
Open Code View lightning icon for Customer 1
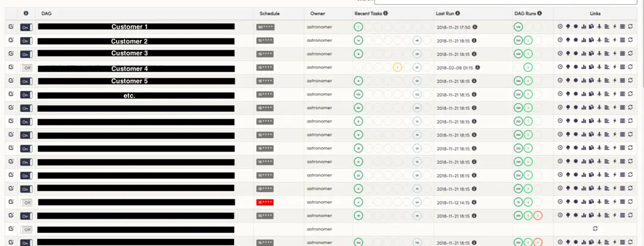614,26
